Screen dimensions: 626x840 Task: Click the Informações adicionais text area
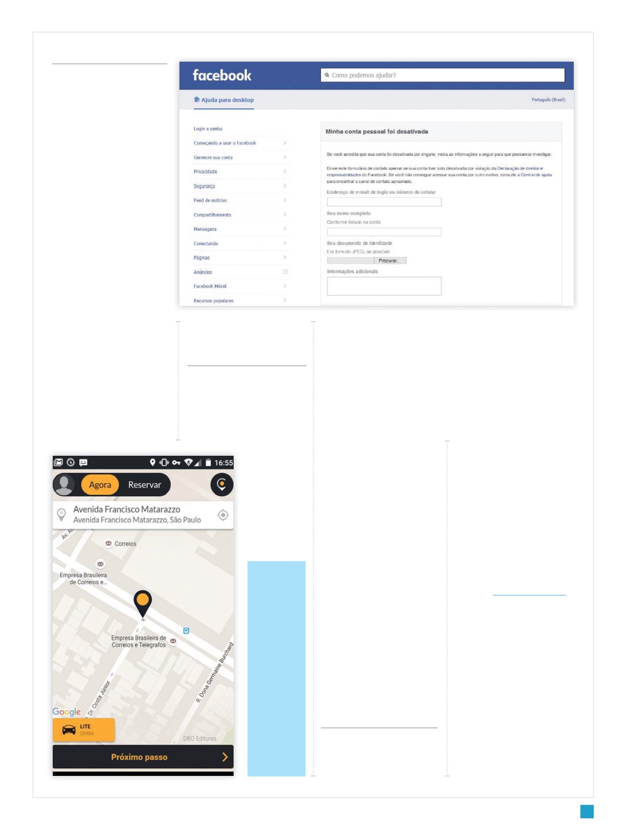384,286
